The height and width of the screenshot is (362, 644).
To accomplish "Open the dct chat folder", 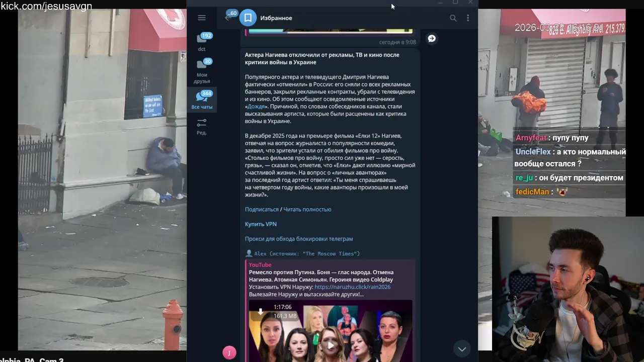I will coord(202,42).
